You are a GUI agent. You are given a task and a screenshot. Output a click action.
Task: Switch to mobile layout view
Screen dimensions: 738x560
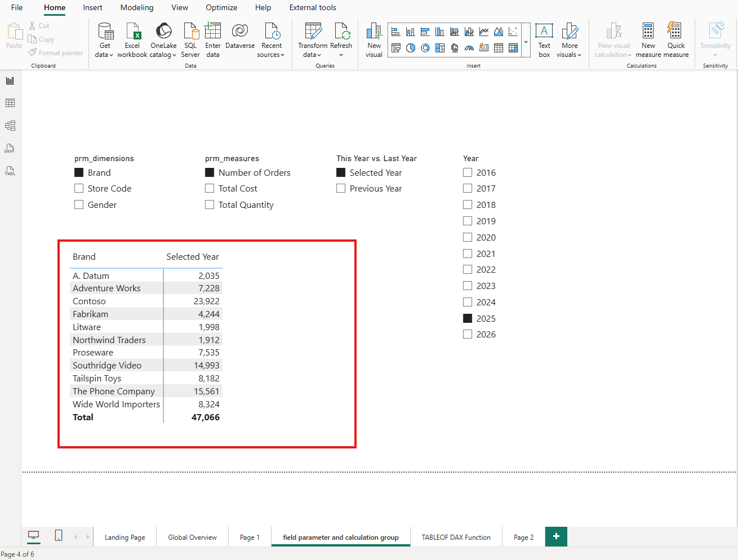(59, 536)
